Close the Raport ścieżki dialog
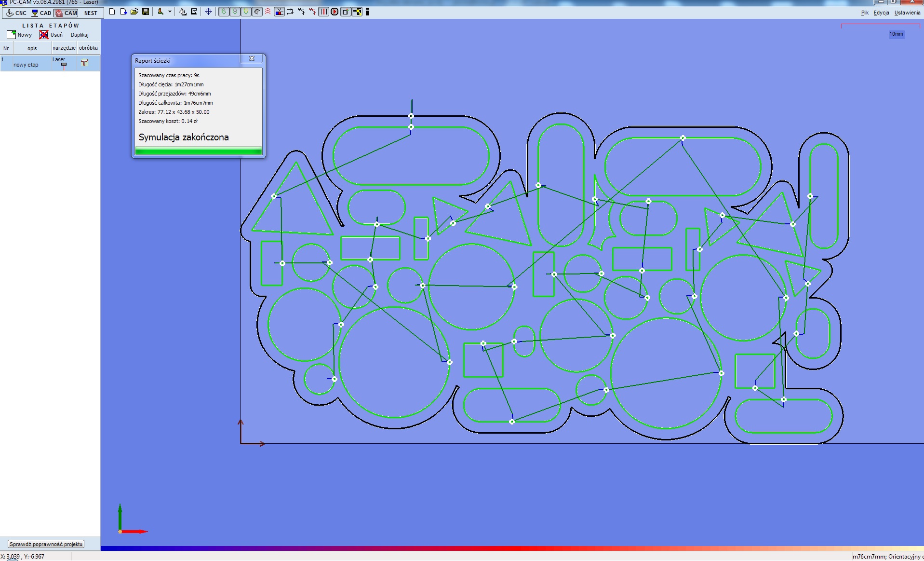 (252, 58)
